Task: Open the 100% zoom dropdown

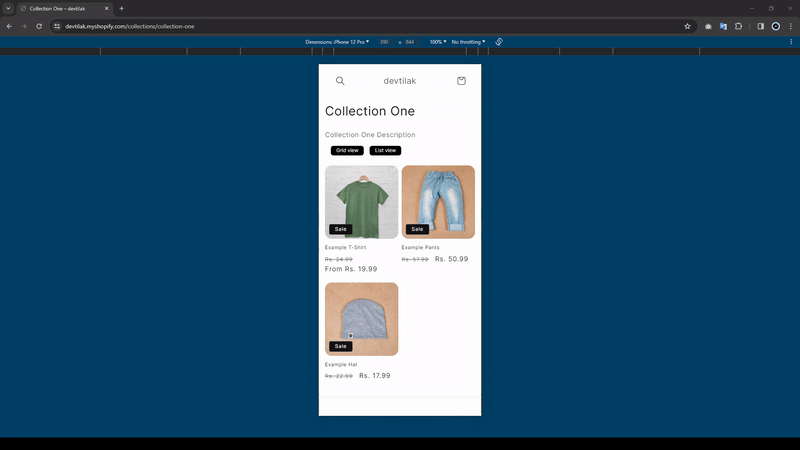Action: coord(437,42)
